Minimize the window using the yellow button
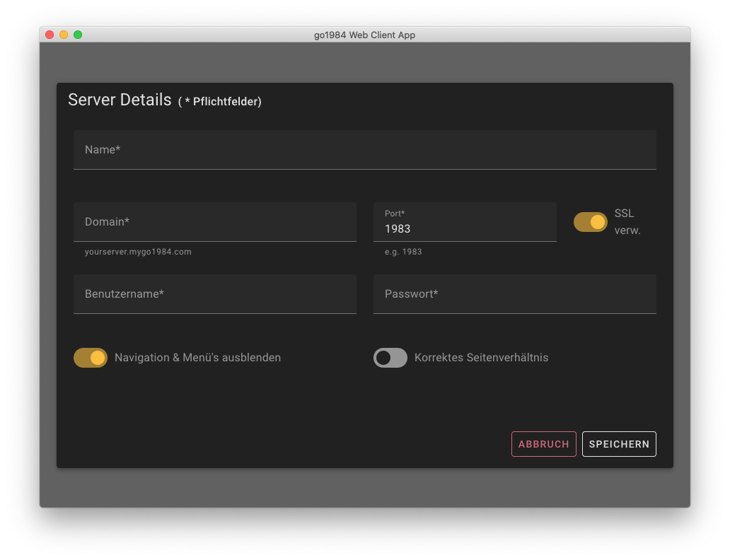The height and width of the screenshot is (560, 730). pyautogui.click(x=64, y=35)
